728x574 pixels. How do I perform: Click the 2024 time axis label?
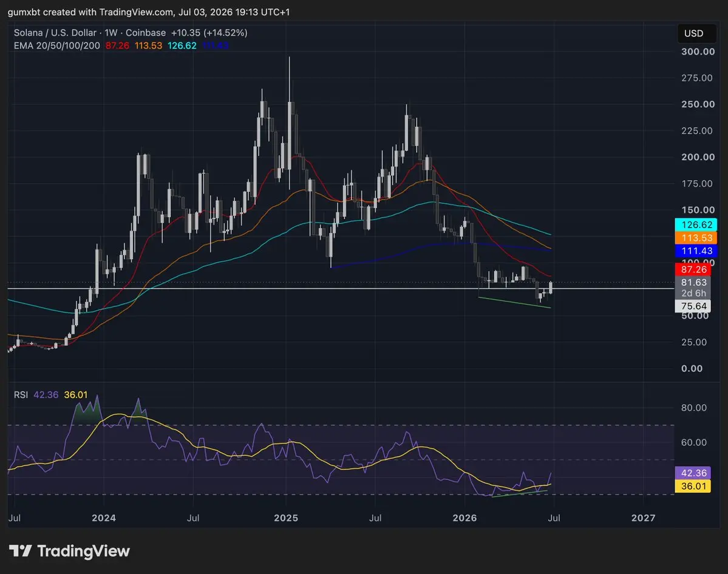[104, 518]
